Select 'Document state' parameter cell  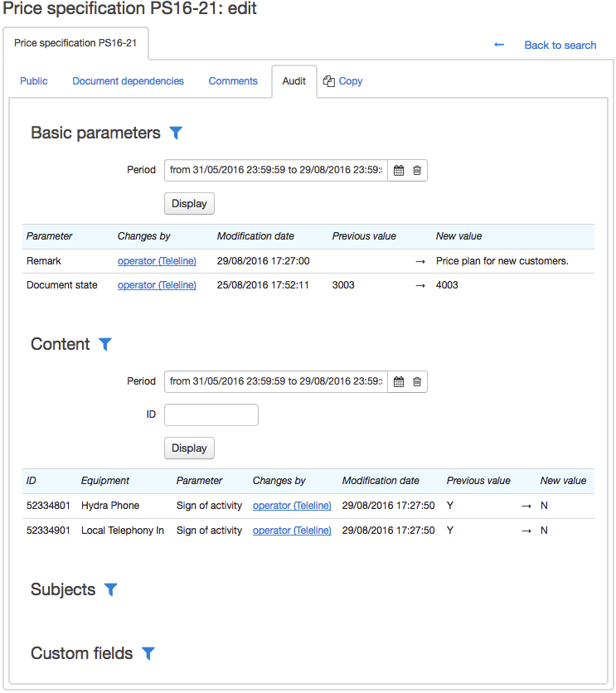(62, 285)
